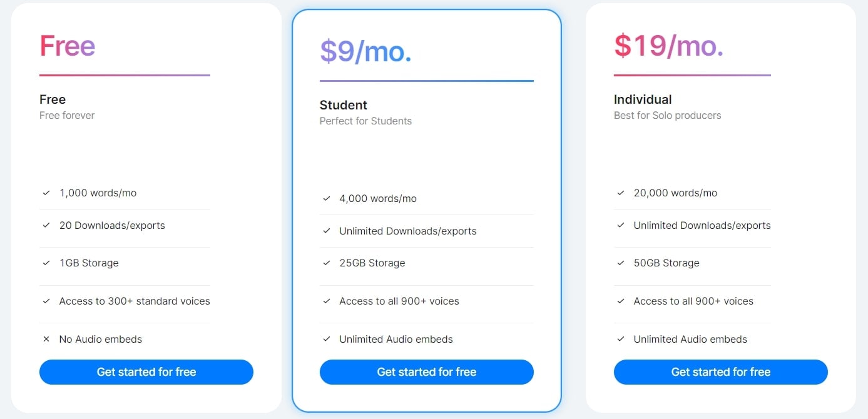This screenshot has height=419, width=868.
Task: Click checkmark next to 4,000 words/mo
Action: [327, 199]
